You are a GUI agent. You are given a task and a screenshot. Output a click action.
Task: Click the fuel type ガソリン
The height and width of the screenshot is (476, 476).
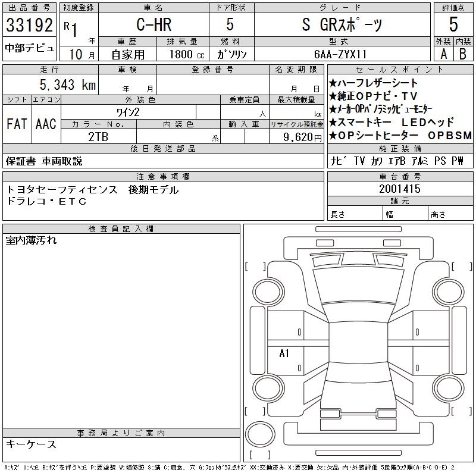point(231,54)
